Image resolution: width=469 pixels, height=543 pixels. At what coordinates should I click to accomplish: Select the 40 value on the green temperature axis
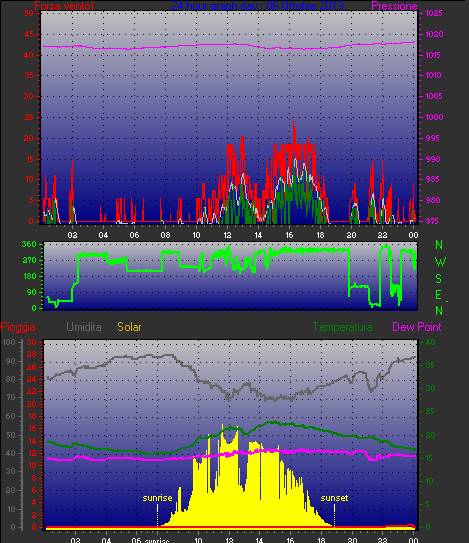coord(430,342)
